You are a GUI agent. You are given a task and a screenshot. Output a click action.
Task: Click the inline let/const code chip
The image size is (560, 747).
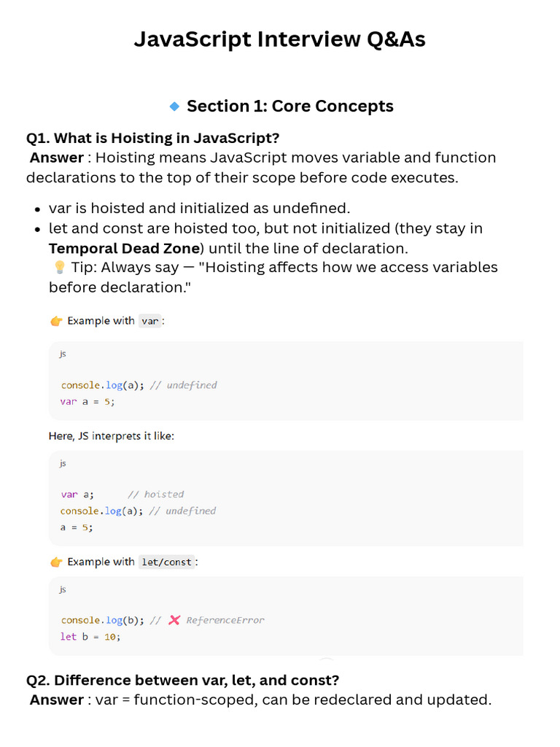tap(167, 562)
